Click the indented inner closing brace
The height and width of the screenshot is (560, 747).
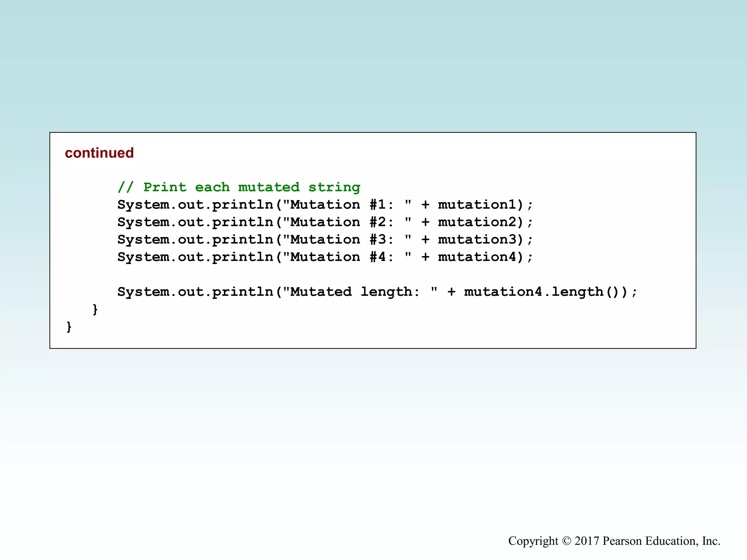(95, 310)
